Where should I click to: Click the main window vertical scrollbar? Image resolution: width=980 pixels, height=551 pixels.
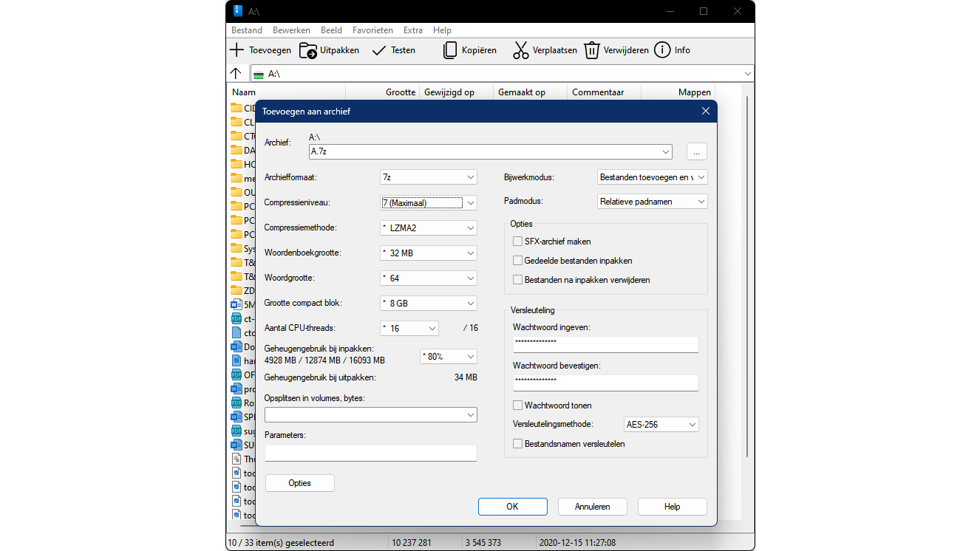tap(748, 275)
